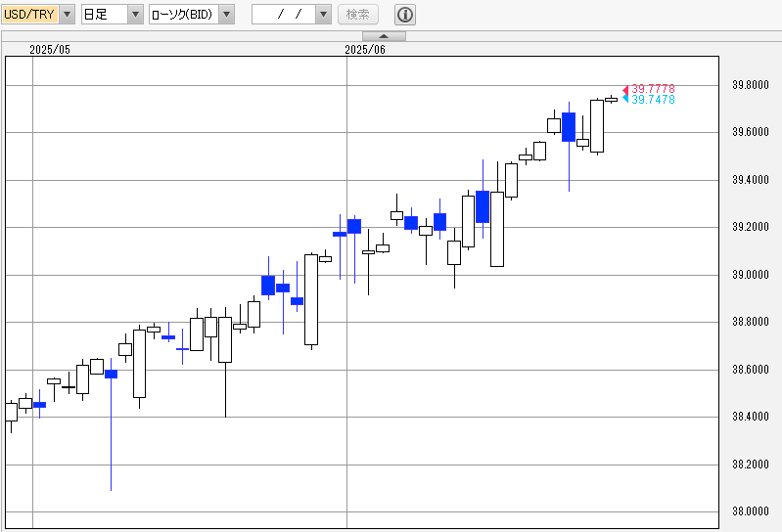Click the arrow next to 日足
This screenshot has height=532, width=782.
(x=136, y=15)
